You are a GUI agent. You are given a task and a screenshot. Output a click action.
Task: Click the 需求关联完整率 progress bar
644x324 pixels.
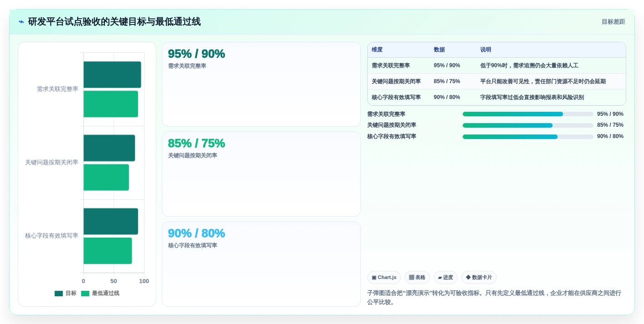pyautogui.click(x=528, y=114)
